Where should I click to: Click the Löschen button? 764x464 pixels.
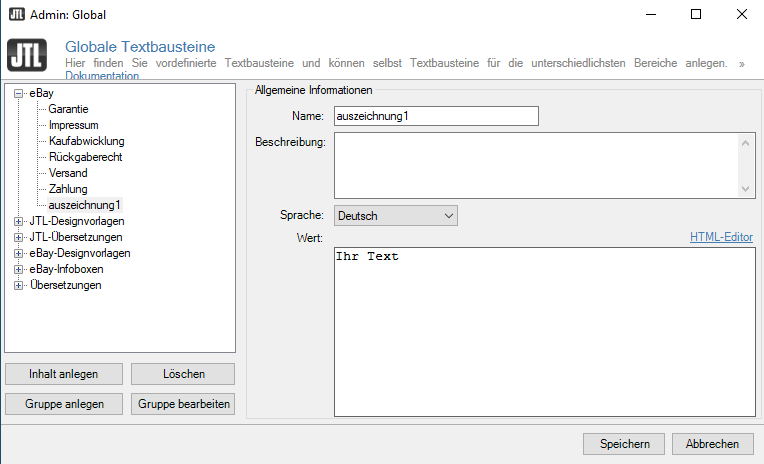tap(183, 374)
